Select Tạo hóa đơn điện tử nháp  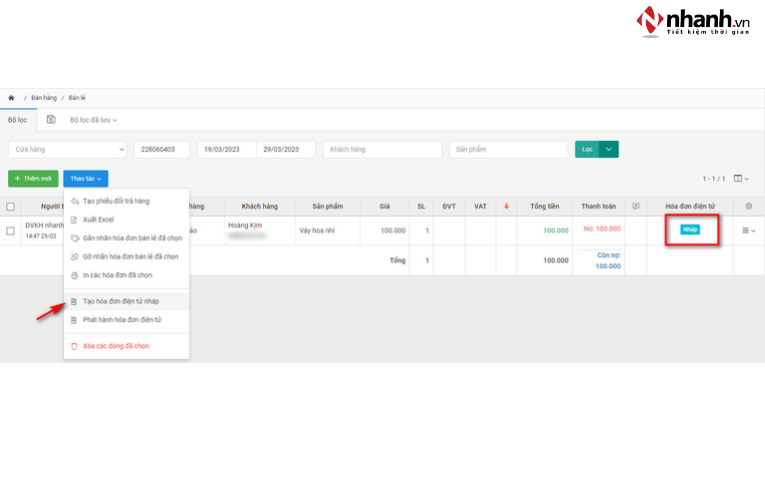coord(120,301)
